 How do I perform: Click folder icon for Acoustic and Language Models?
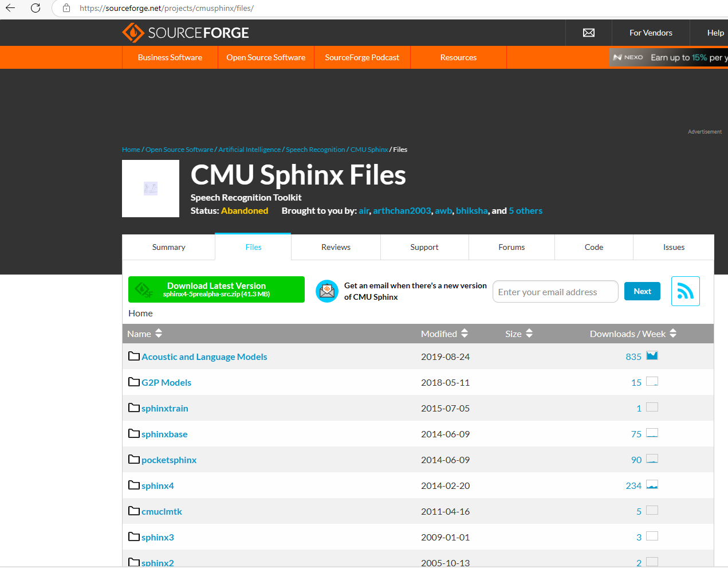[x=134, y=356]
